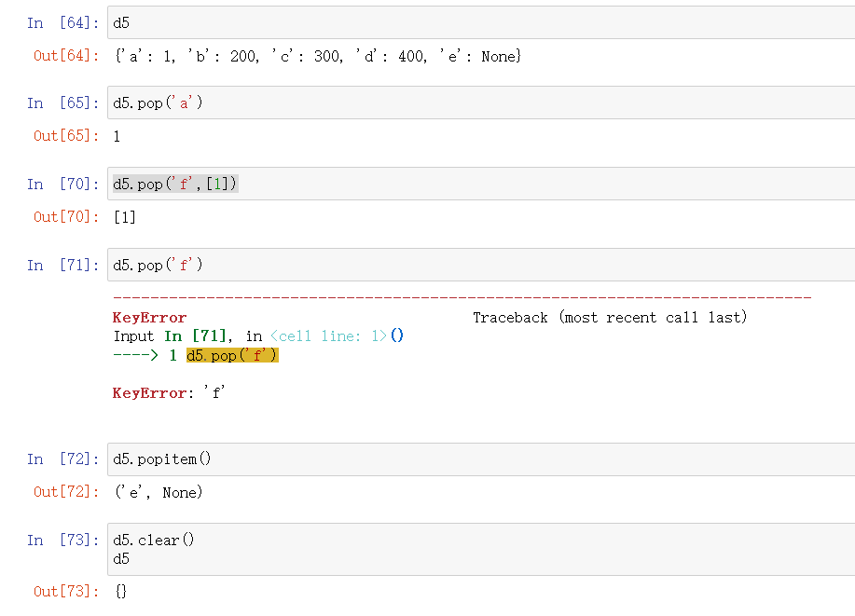Image resolution: width=855 pixels, height=616 pixels.
Task: Click the "<cell line: 1>" traceback text
Action: [x=329, y=336]
